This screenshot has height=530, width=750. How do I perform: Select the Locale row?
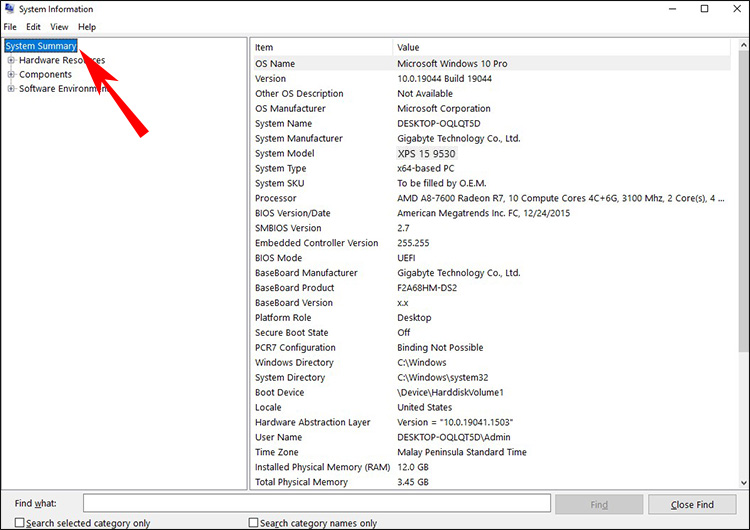pos(491,408)
